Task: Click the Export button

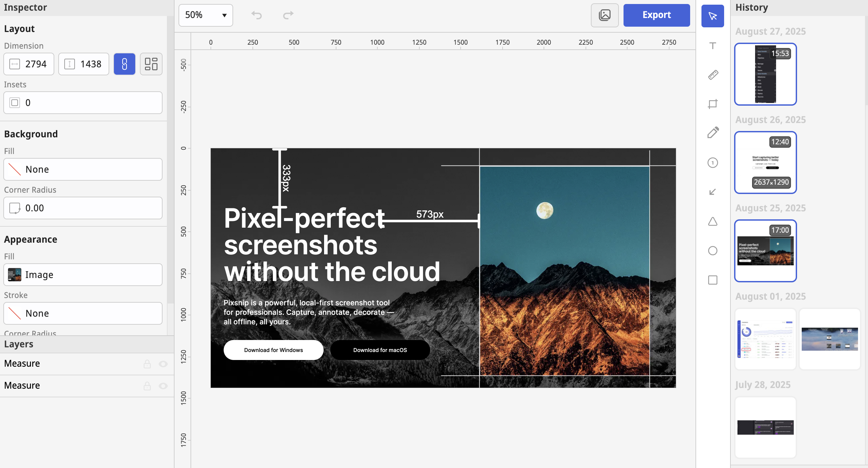Action: 656,15
